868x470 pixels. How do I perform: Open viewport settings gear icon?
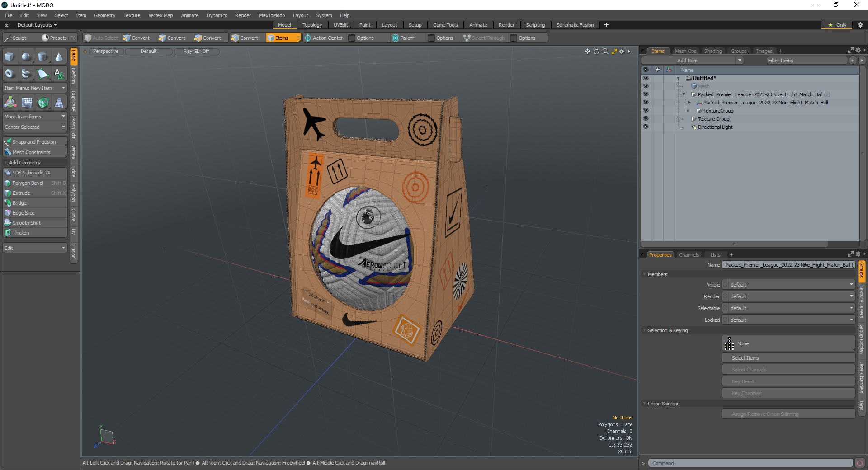622,52
